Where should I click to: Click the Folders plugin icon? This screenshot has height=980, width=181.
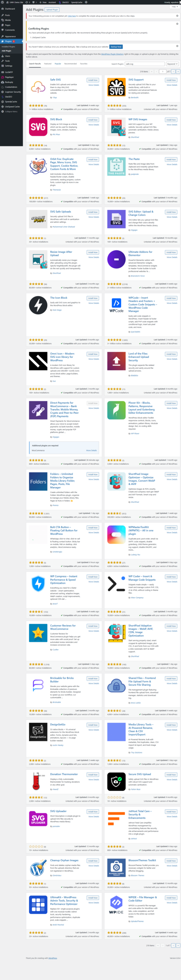click(38, 482)
